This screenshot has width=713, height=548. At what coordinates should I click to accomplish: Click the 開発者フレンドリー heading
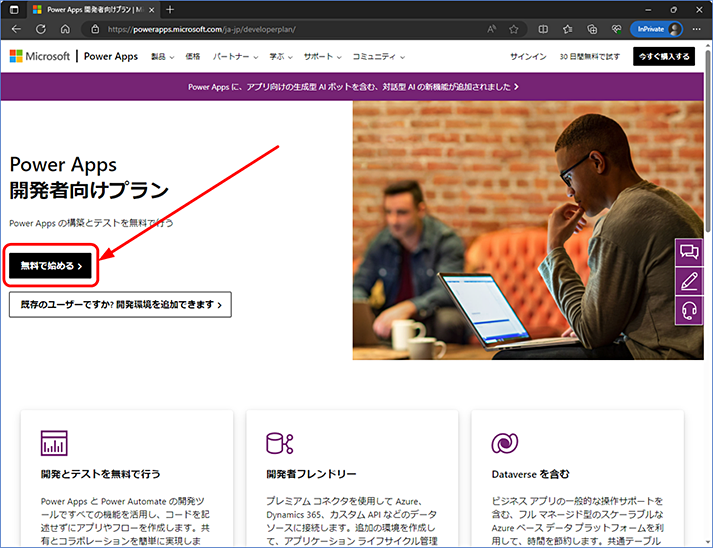pos(311,474)
